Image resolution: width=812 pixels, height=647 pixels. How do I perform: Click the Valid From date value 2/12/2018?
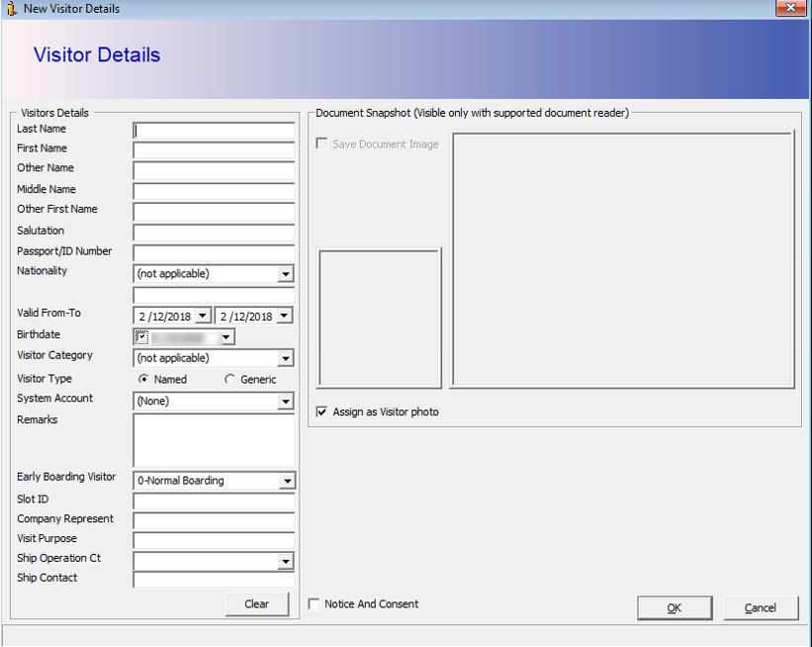pos(165,317)
